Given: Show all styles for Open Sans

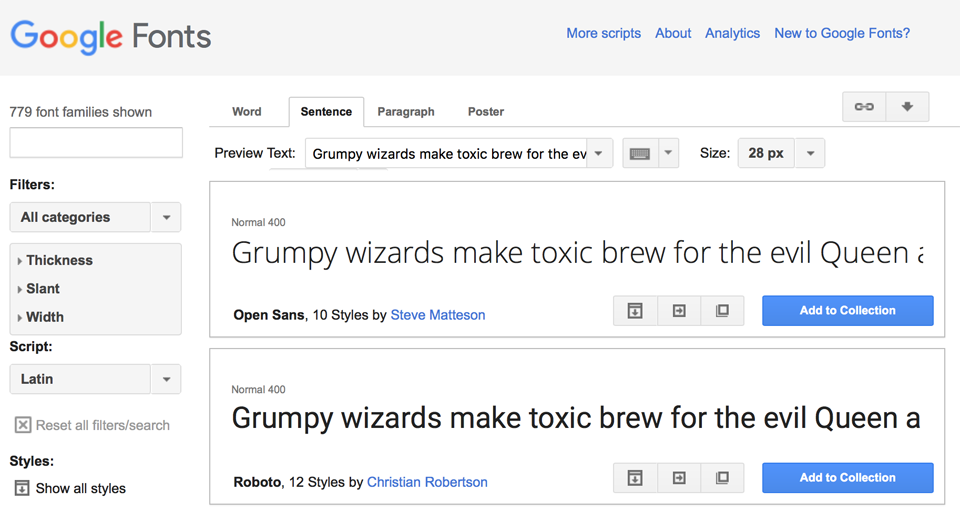Looking at the screenshot, I should [x=636, y=311].
